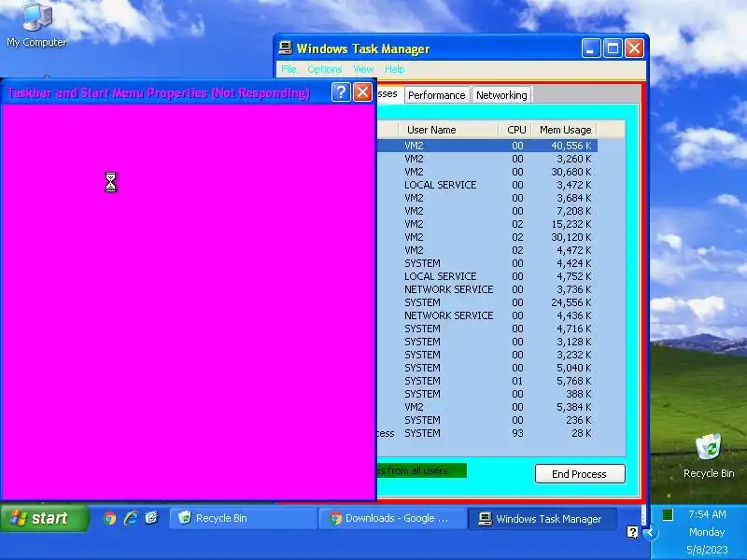Viewport: 747px width, 560px height.
Task: Sort processes by the User Name column
Action: point(448,130)
